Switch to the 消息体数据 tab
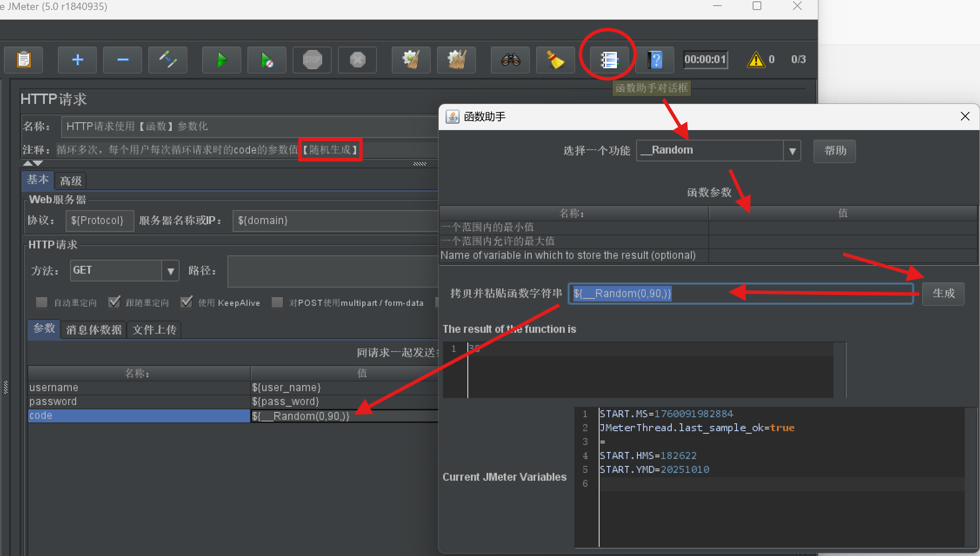 click(93, 330)
